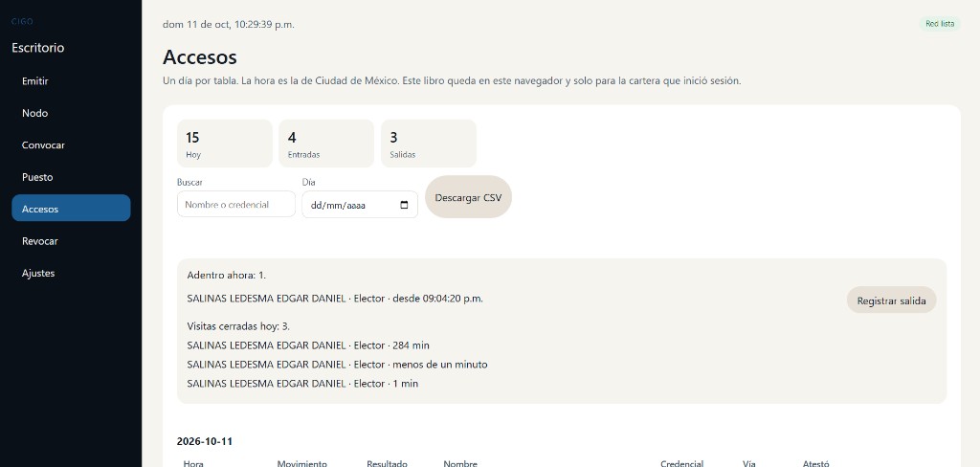Focus the Nombre o credencial search field

click(236, 205)
